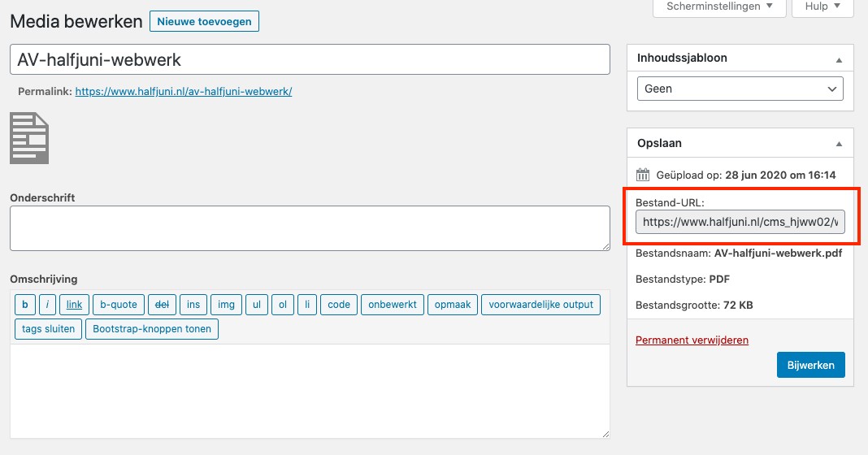
Task: Click the Opslaan panel heading
Action: click(x=659, y=143)
